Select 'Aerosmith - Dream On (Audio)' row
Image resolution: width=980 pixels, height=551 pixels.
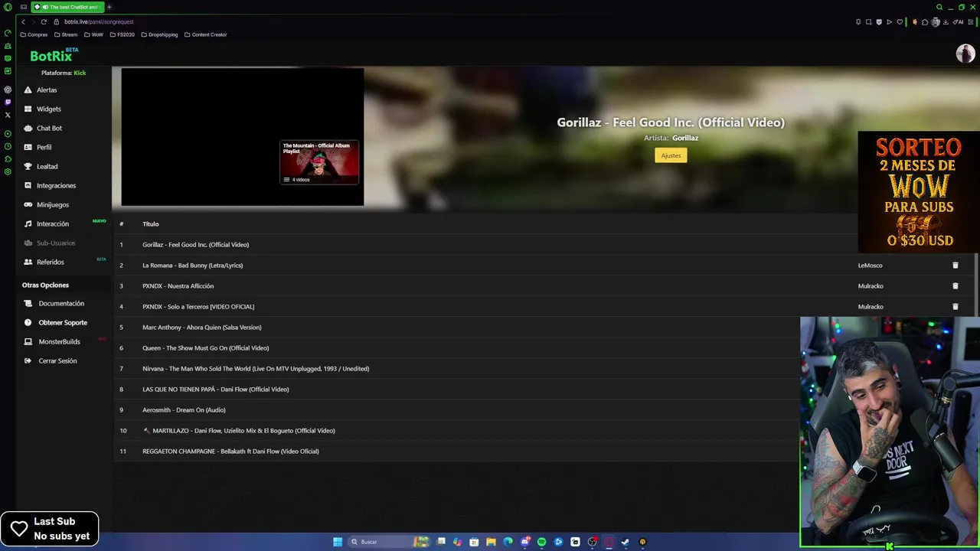tap(458, 409)
